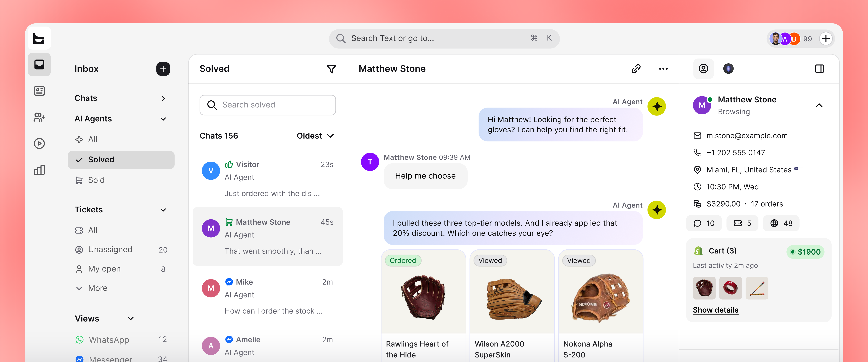
Task: Open Mike's Messenger chat in the list
Action: click(268, 296)
